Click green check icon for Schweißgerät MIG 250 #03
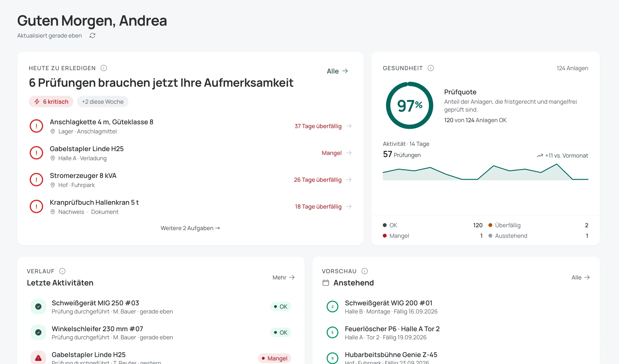Screen dimensions: 619x364 pos(38,306)
